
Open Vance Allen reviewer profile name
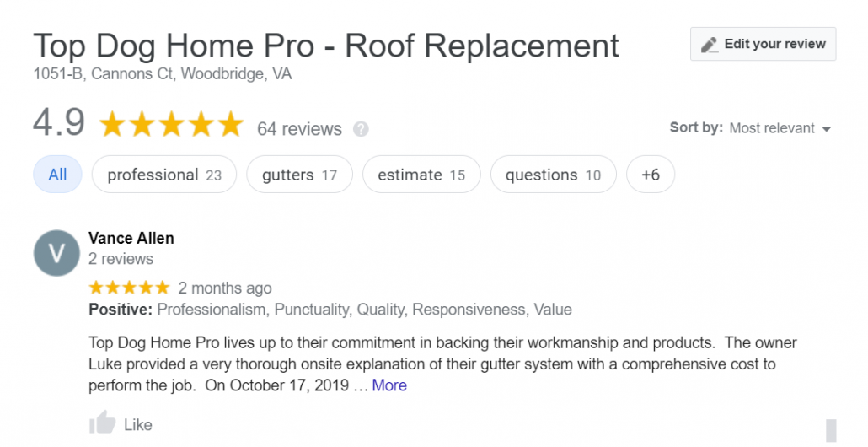click(x=131, y=238)
